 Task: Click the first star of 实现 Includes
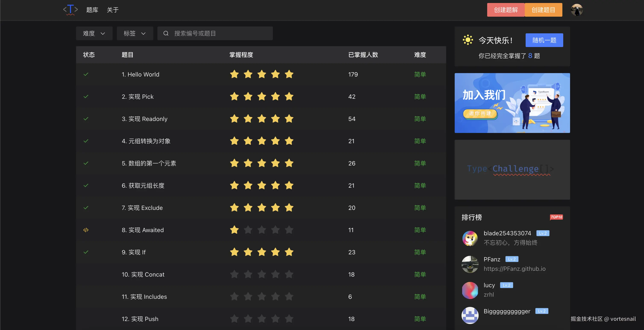tap(234, 297)
